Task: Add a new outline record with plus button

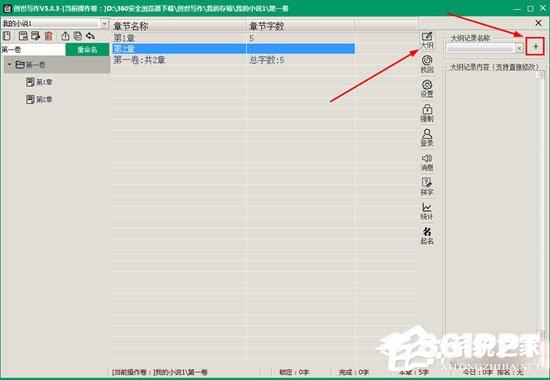Action: pos(535,47)
